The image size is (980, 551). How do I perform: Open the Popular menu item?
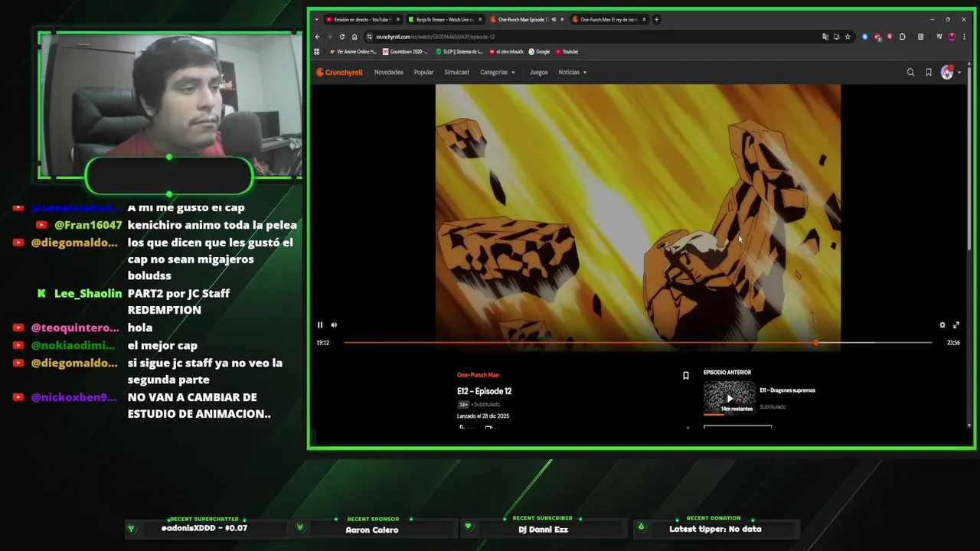coord(423,73)
